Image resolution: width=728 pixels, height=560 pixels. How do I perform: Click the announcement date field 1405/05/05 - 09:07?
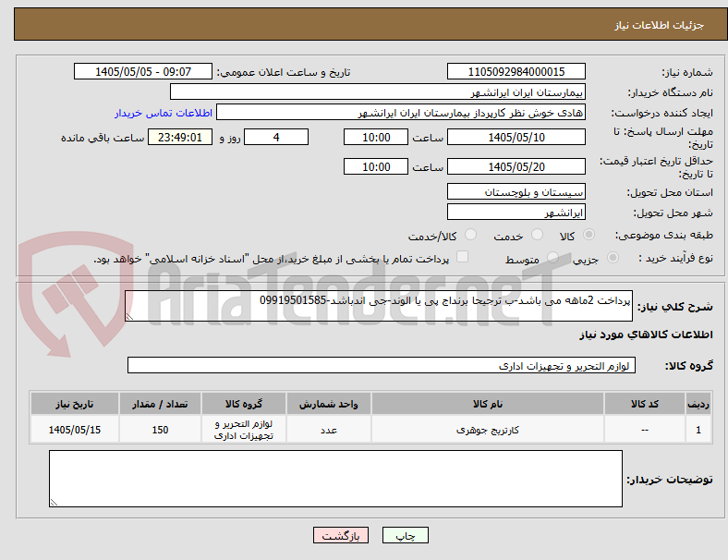pyautogui.click(x=143, y=71)
